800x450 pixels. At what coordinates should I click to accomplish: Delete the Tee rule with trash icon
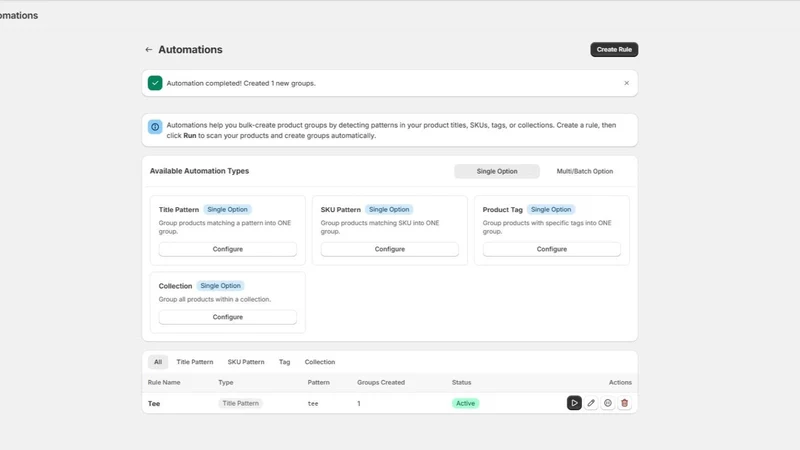pyautogui.click(x=624, y=403)
